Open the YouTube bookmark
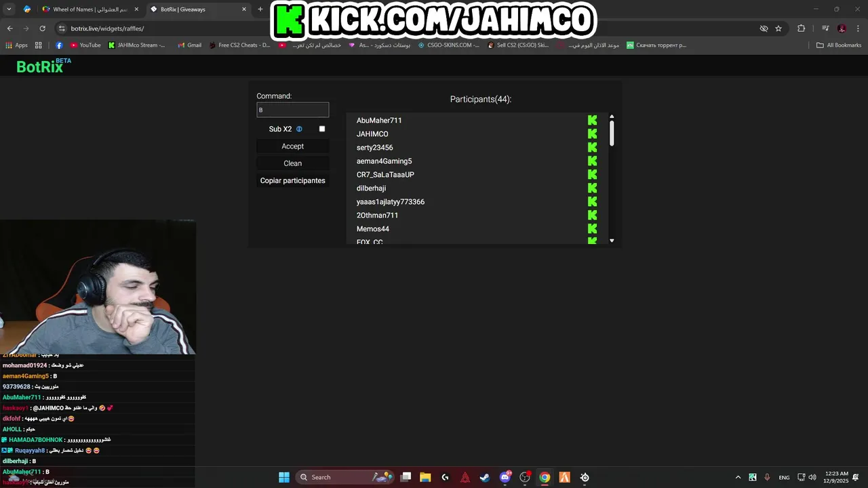Viewport: 868px width, 488px height. pos(85,45)
